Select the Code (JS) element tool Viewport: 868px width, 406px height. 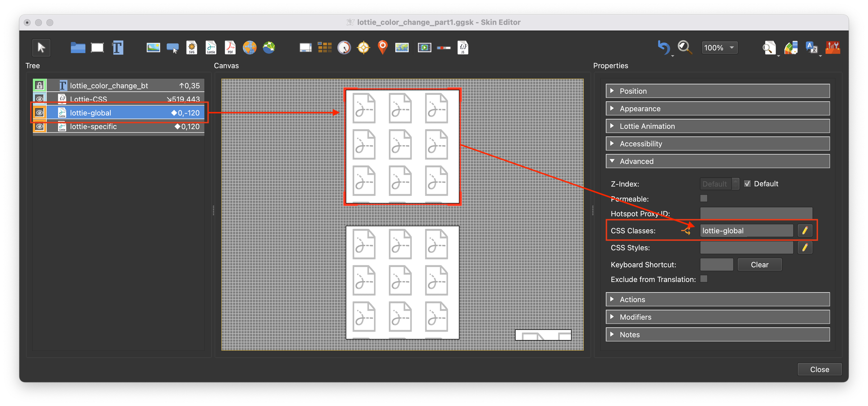pyautogui.click(x=463, y=48)
